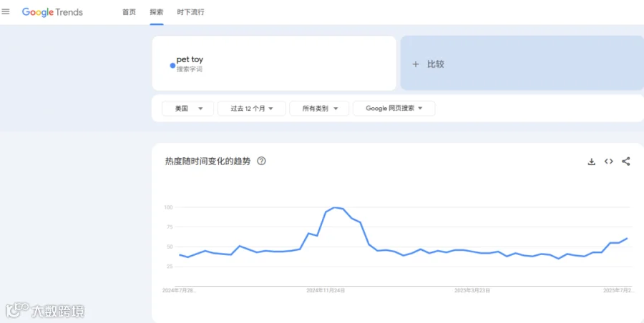Click the 热度随时间变化的趋势 chart title
The image size is (644, 323).
pyautogui.click(x=208, y=161)
